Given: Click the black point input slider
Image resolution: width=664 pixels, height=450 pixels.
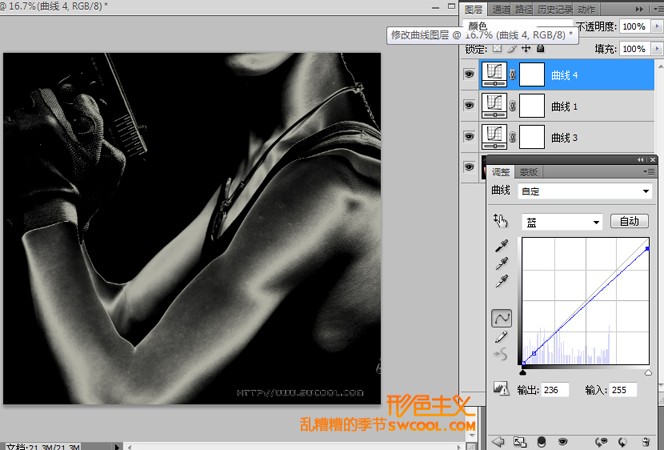Looking at the screenshot, I should [523, 372].
